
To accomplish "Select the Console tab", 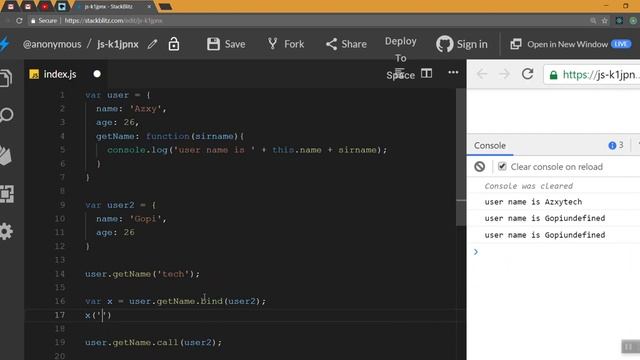I will (490, 145).
